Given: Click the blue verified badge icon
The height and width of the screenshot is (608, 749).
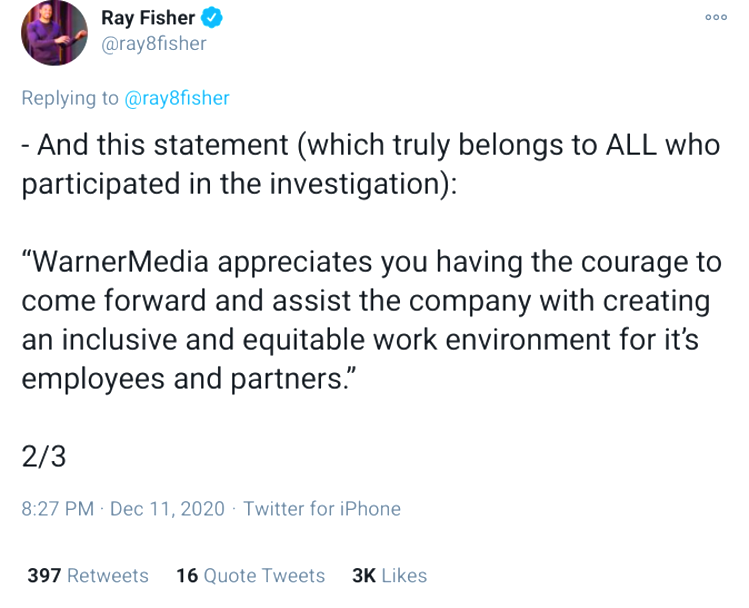Looking at the screenshot, I should (x=213, y=18).
